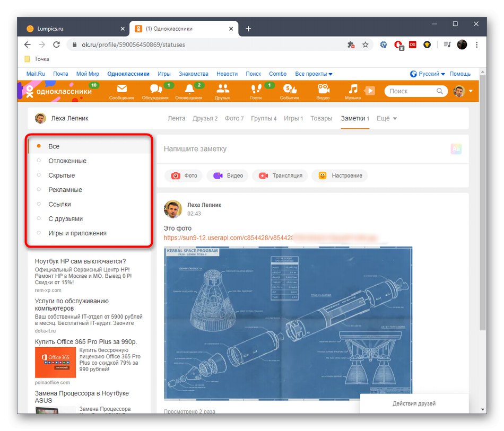Open the События events icon
This screenshot has width=504, height=431.
click(289, 91)
